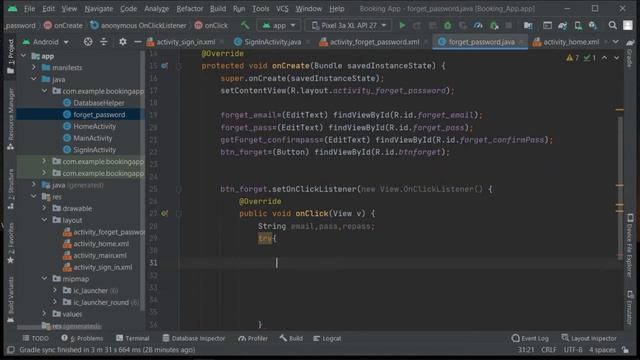Viewport: 640px width, 360px height.
Task: Click the override gutter icon at line 27
Action: (x=164, y=213)
